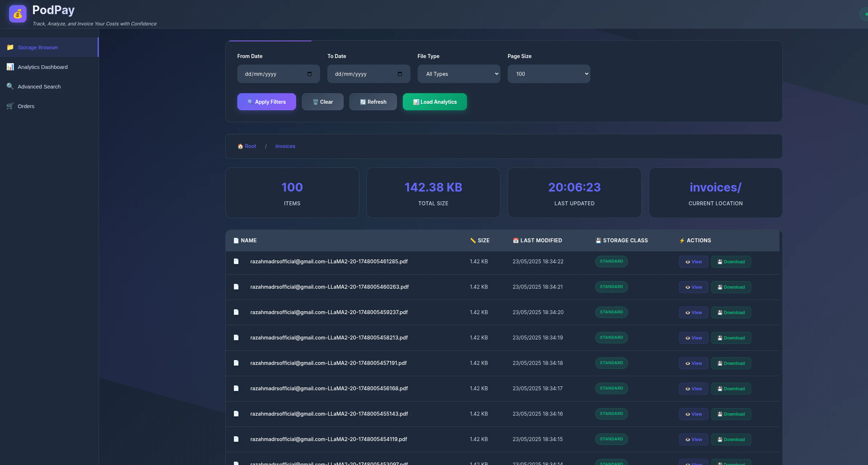Click Load Analytics
This screenshot has height=465, width=868.
pos(434,102)
